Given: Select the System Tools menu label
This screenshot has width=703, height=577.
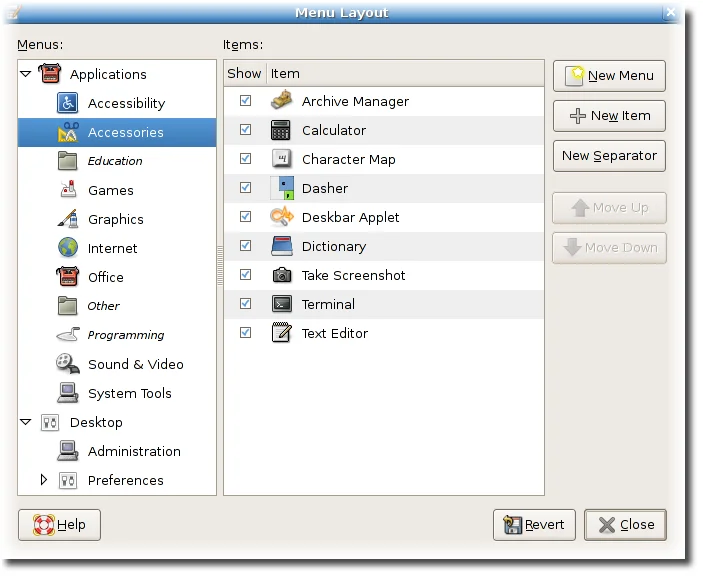Looking at the screenshot, I should tap(130, 394).
